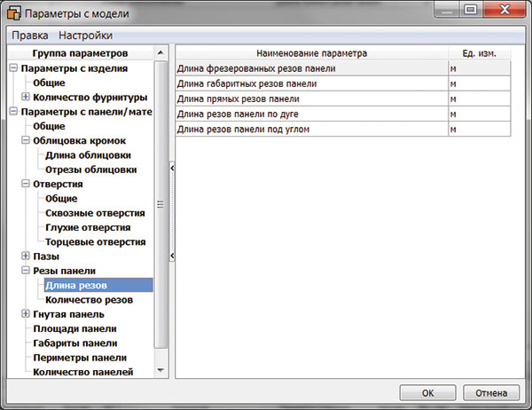Collapse the Резы панели node

click(25, 271)
